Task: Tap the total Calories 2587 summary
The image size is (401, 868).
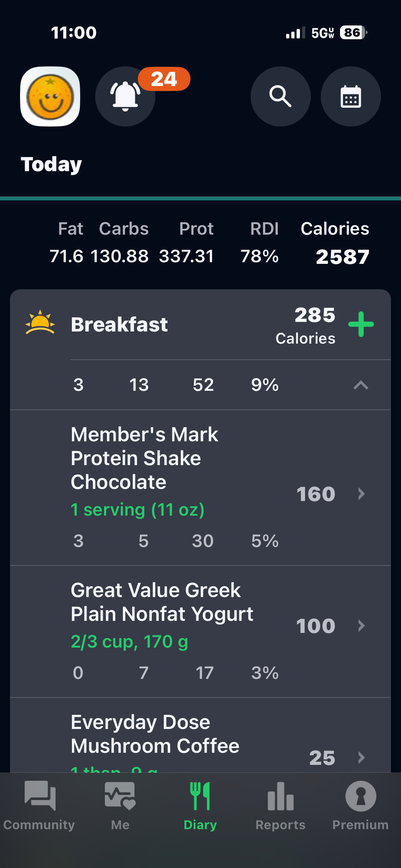Action: pos(342,256)
